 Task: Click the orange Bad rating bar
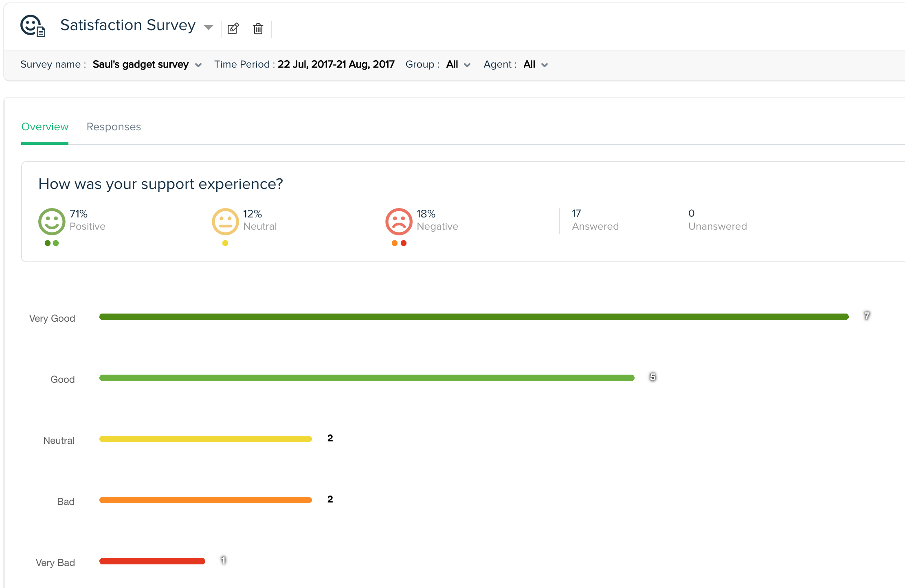206,500
